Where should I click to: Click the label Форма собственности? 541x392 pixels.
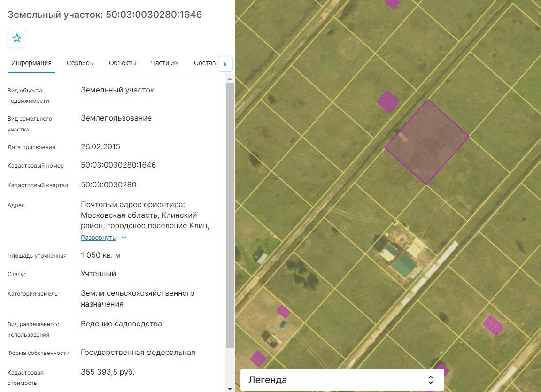pos(39,353)
